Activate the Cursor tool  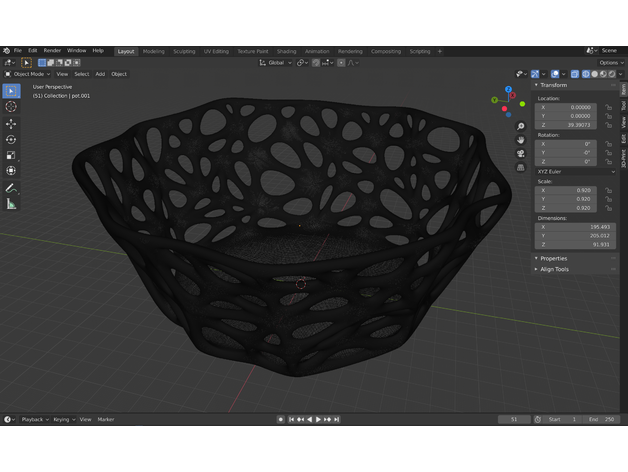tap(11, 107)
